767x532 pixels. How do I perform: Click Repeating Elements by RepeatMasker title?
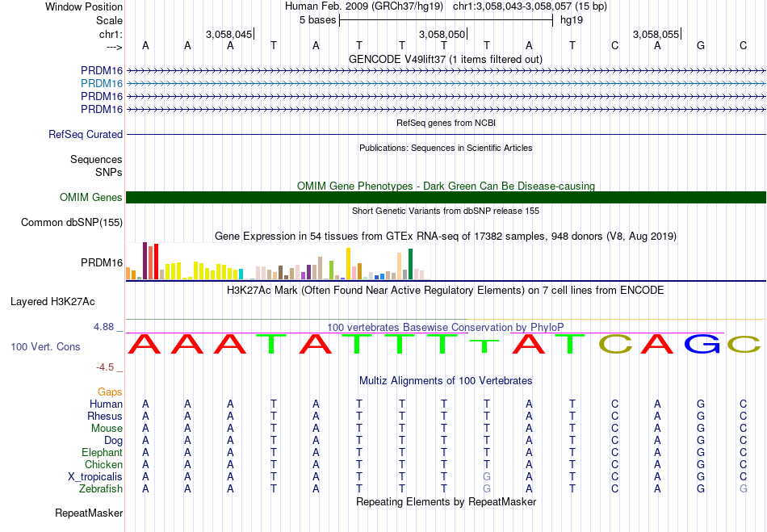[446, 502]
